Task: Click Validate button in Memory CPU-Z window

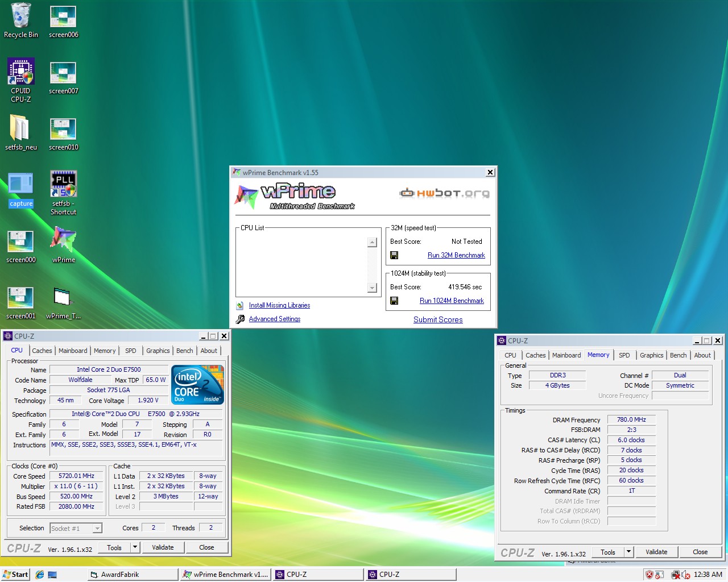Action: (656, 552)
